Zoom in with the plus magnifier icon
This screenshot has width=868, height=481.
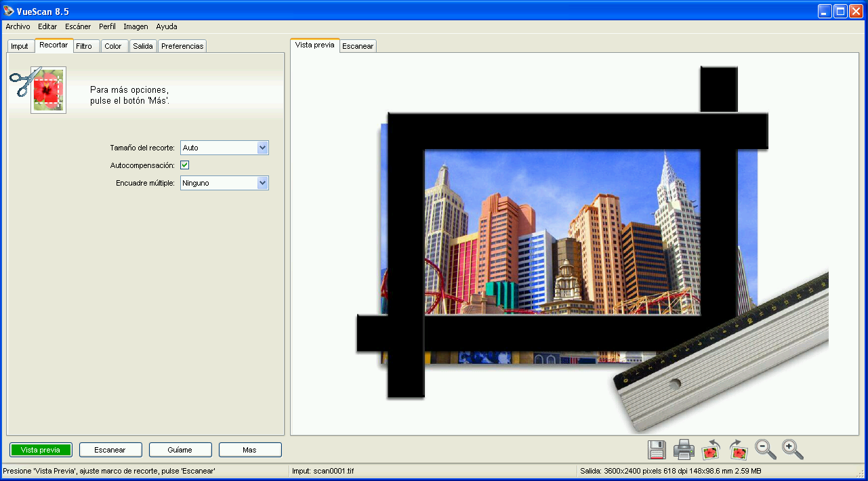click(793, 449)
